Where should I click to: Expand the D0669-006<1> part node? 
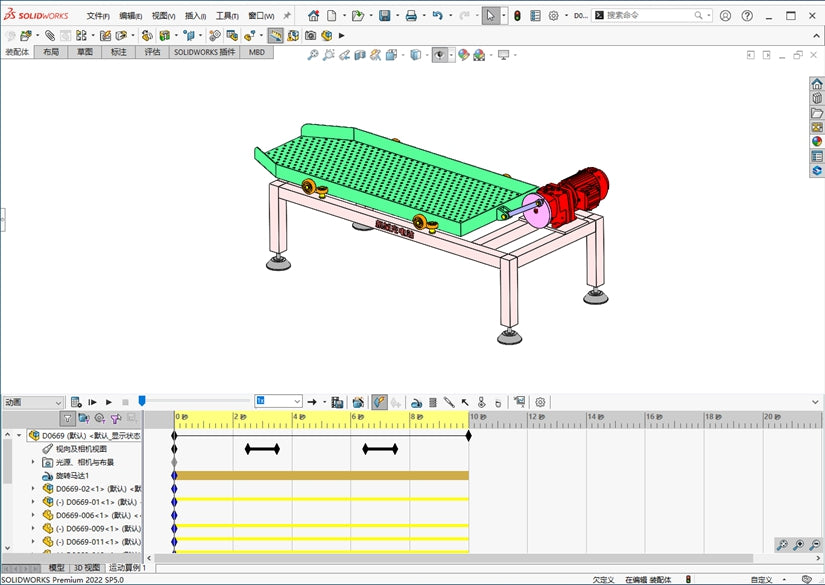click(x=33, y=515)
